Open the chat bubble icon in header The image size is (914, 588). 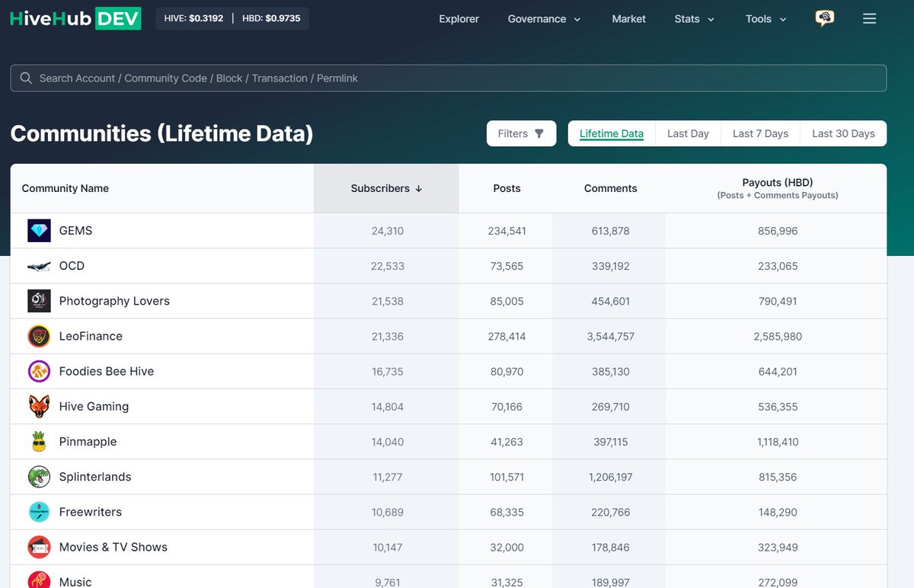[x=824, y=19]
